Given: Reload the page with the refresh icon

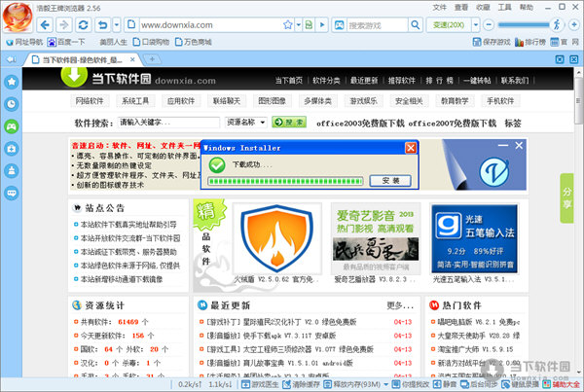Looking at the screenshot, I should point(83,25).
